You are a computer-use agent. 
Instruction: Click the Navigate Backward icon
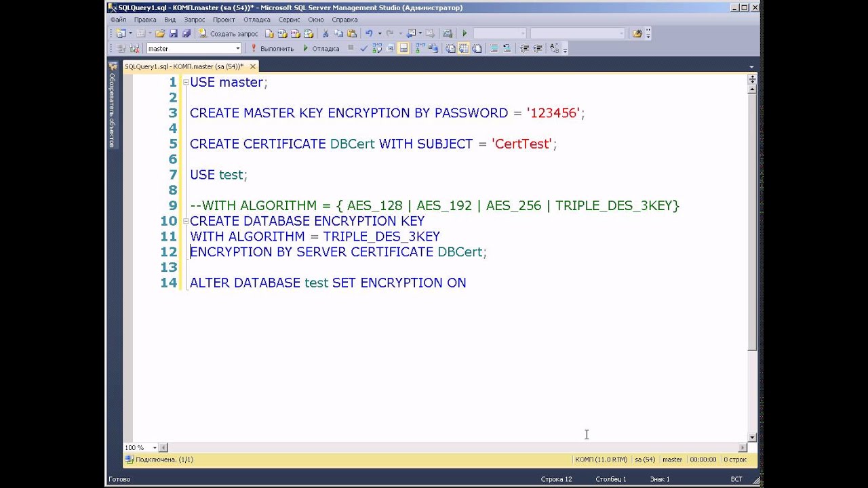(411, 33)
